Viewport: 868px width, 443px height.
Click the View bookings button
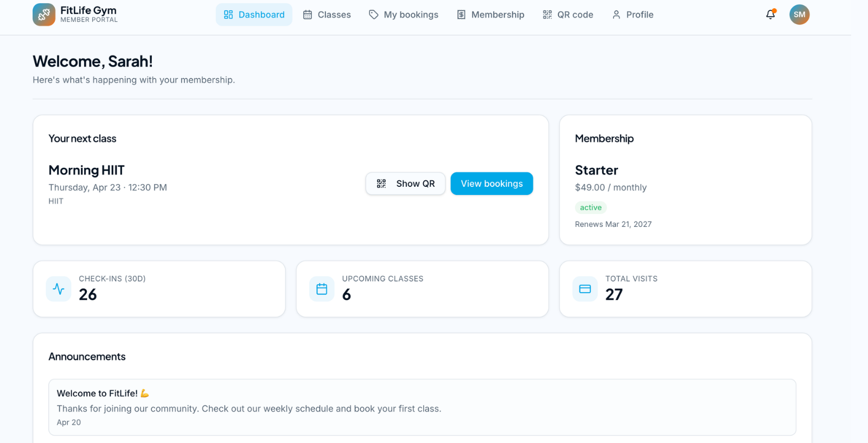tap(492, 183)
